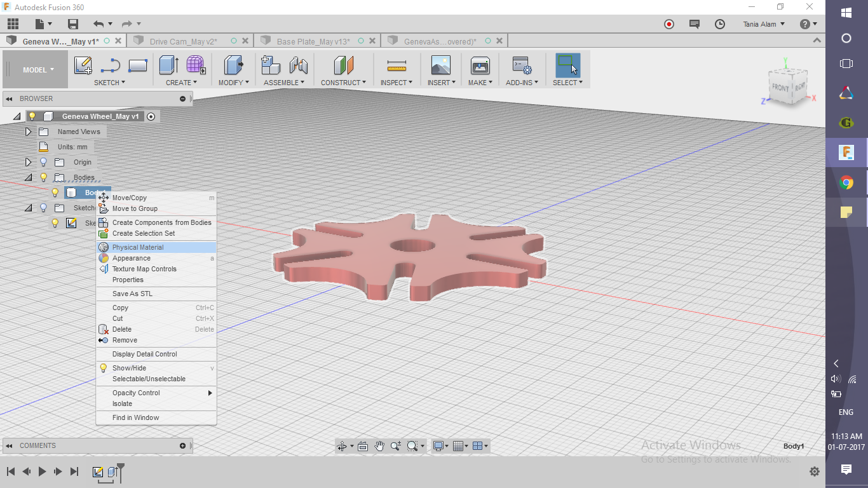This screenshot has width=868, height=488.
Task: Click the ViewCube FRONT face
Action: [780, 88]
